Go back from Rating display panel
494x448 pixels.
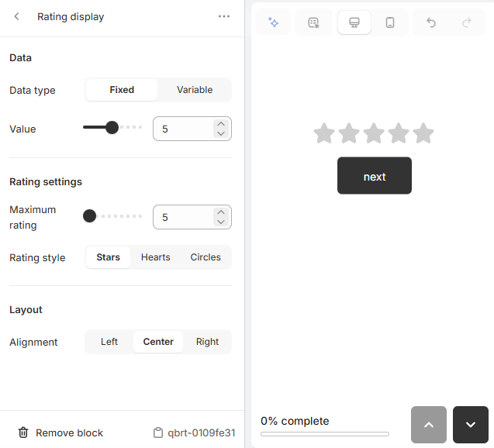tap(17, 16)
